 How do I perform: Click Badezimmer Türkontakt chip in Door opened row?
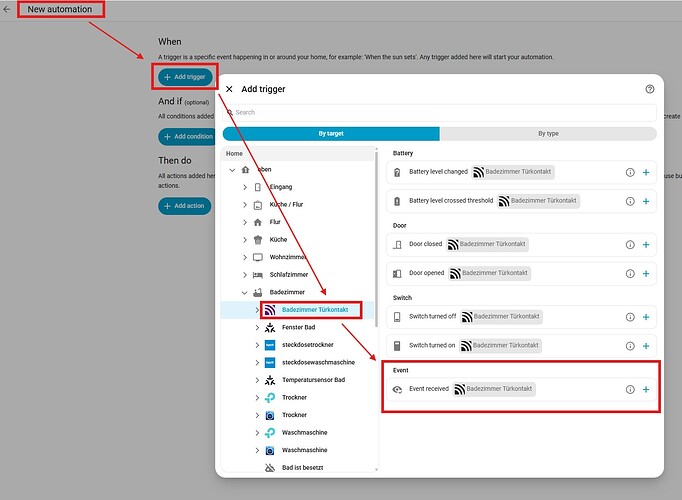490,273
